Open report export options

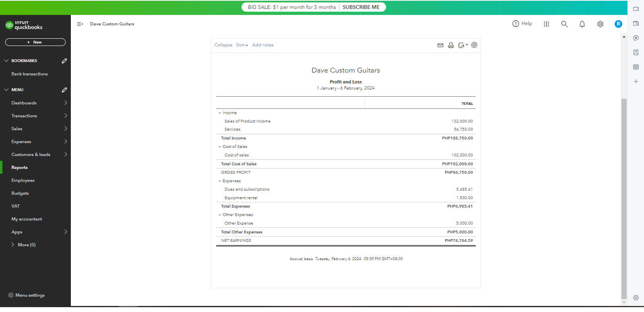(463, 46)
